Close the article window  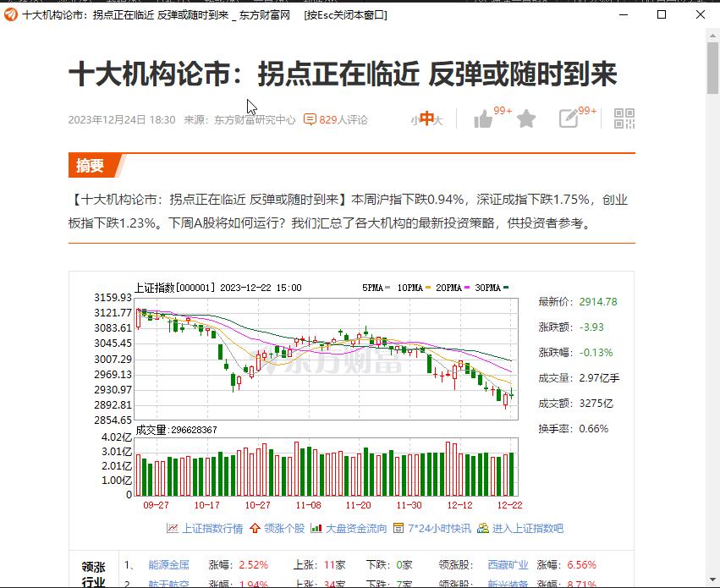[701, 14]
